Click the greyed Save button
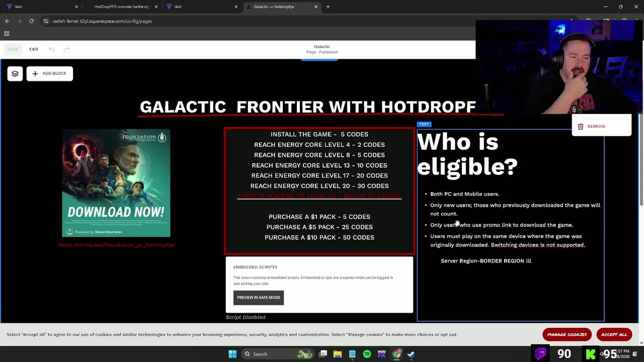This screenshot has width=644, height=362. click(x=13, y=49)
